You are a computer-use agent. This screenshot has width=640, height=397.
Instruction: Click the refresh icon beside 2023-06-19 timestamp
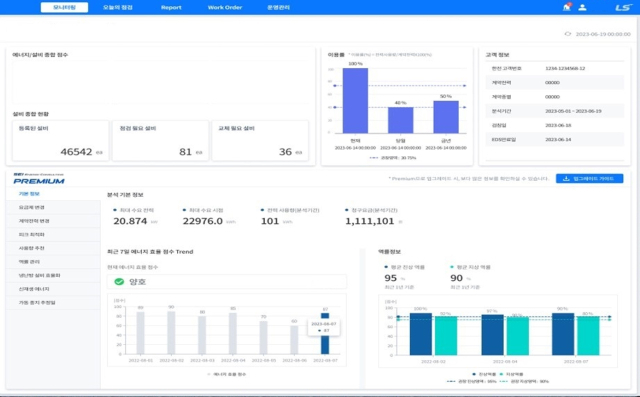[x=568, y=34]
